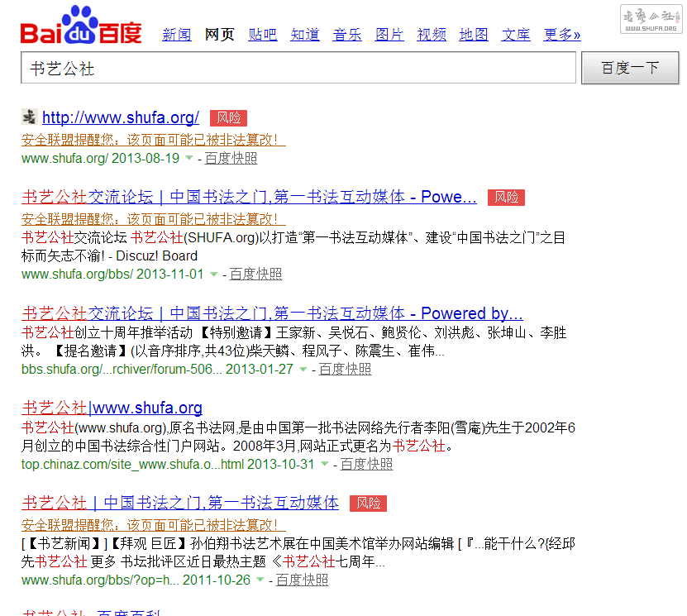The image size is (687, 616).
Task: Switch to the 图片 search tab
Action: 389,34
